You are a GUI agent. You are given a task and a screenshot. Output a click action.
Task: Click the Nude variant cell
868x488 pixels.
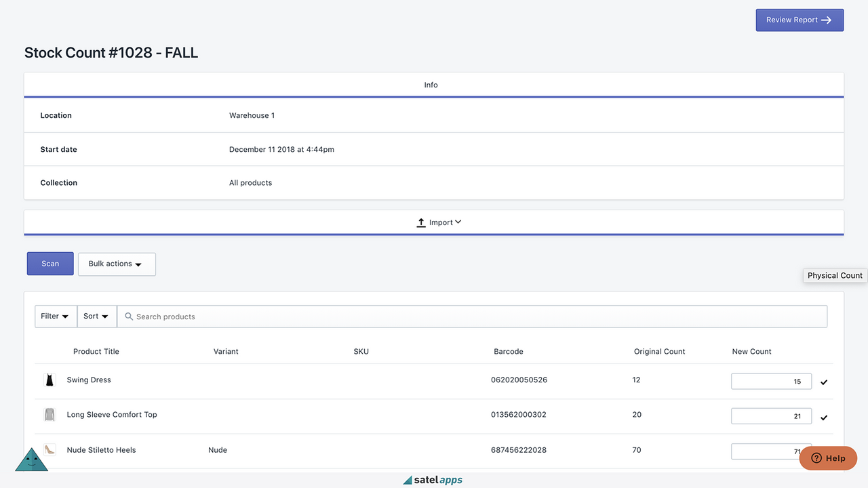point(218,450)
